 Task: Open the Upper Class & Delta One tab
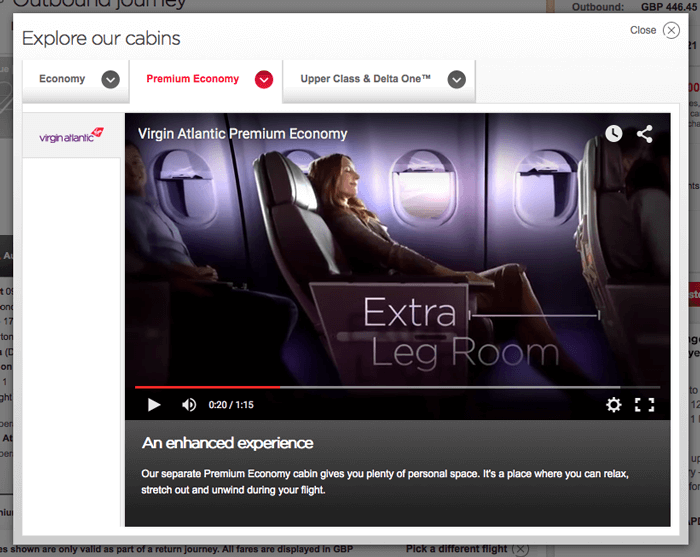379,79
